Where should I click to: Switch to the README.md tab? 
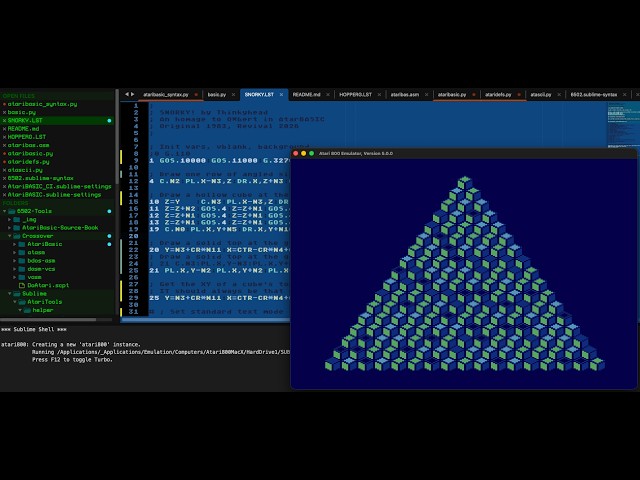coord(307,95)
